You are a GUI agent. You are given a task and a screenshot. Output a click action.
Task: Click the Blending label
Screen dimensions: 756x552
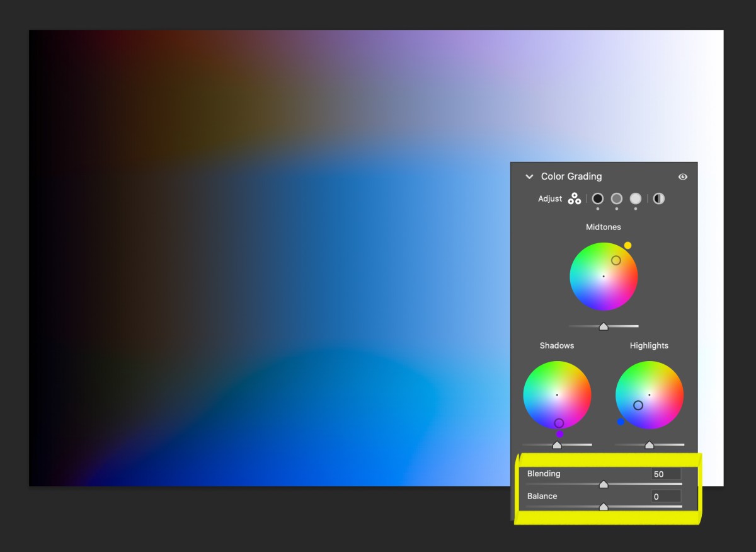click(x=542, y=473)
